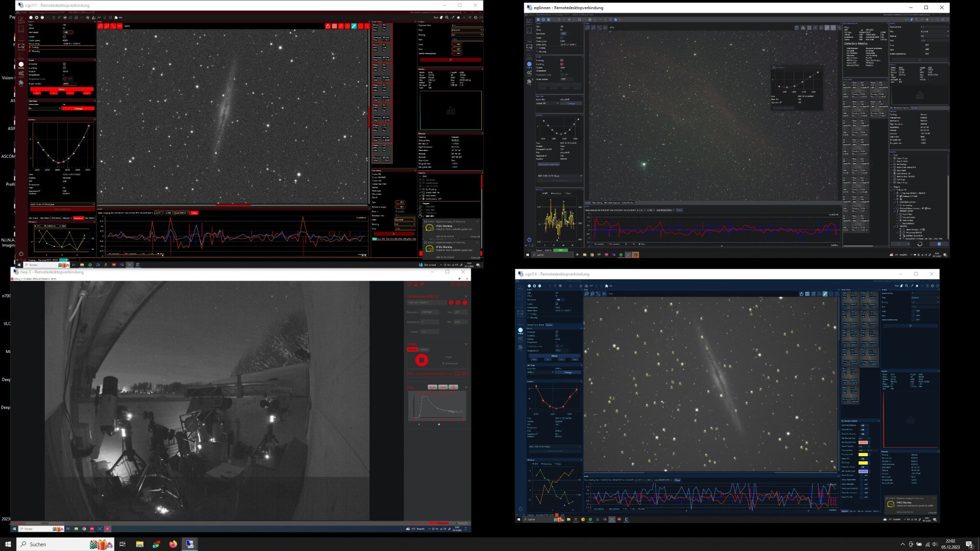
Task: Click Change button in cgxl11 filter wheel panel
Action: [x=78, y=108]
